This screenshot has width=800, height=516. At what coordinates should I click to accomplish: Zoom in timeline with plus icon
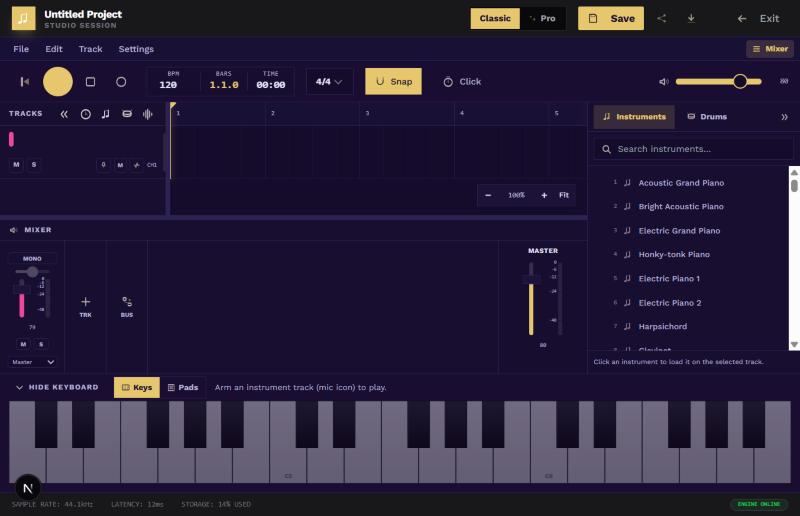tap(544, 195)
